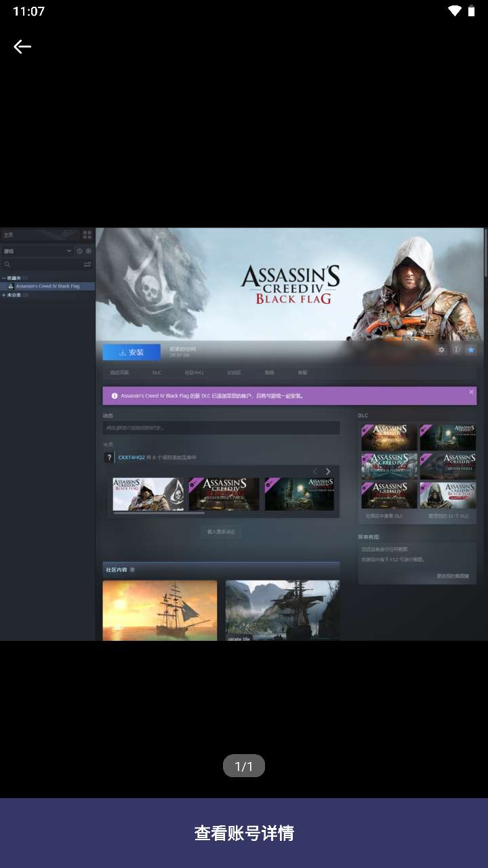Open the second carousel DLC thumbnail

(x=224, y=494)
